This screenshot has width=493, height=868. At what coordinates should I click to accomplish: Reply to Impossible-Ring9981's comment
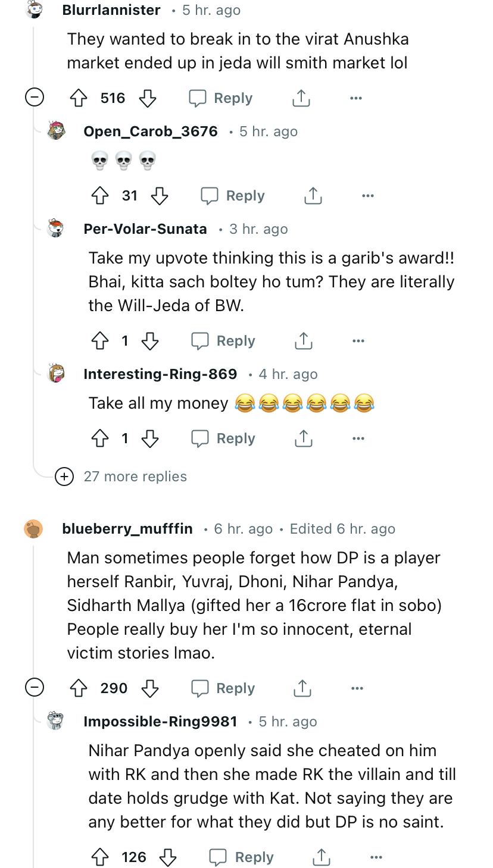click(242, 857)
